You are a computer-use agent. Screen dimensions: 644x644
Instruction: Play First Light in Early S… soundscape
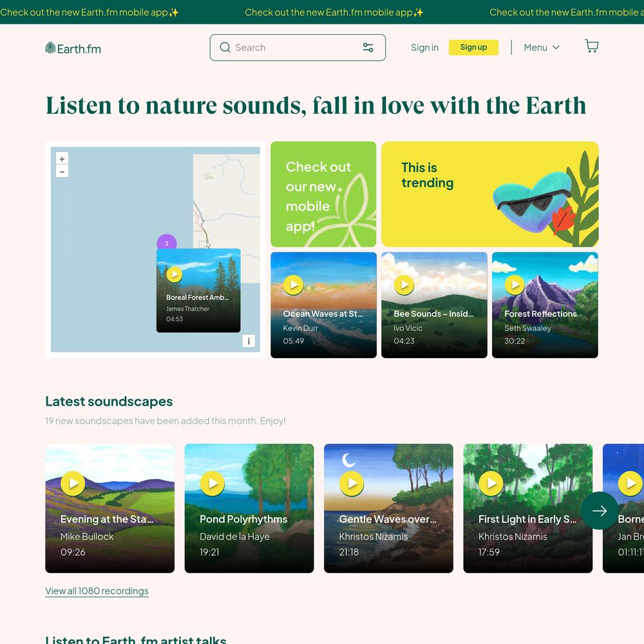(x=491, y=484)
